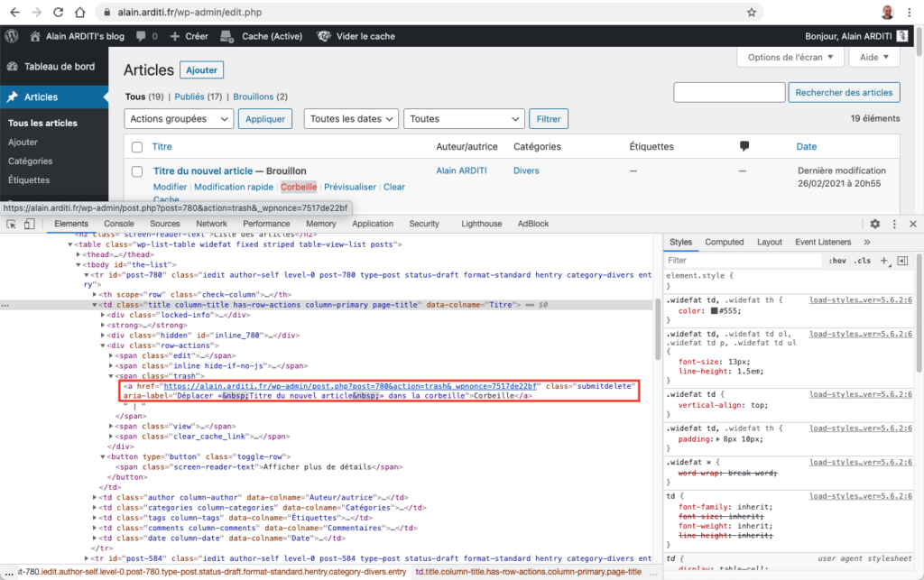Open the browser home icon

point(80,13)
